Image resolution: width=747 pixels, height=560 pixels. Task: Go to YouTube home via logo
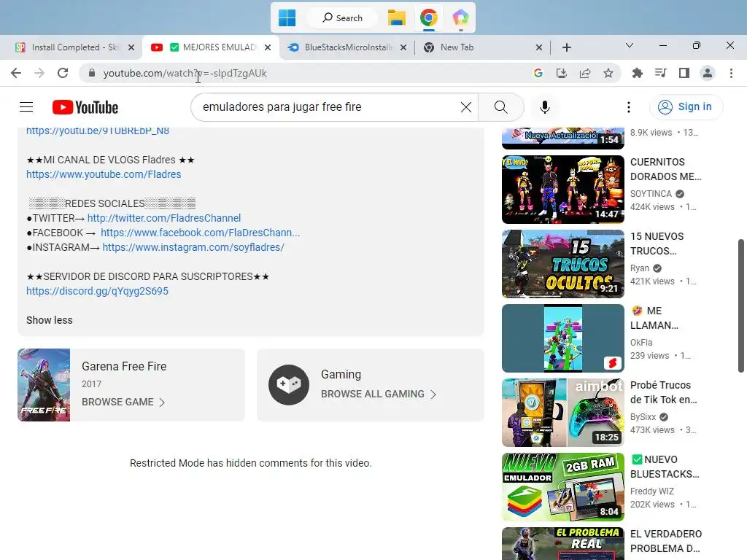point(85,107)
